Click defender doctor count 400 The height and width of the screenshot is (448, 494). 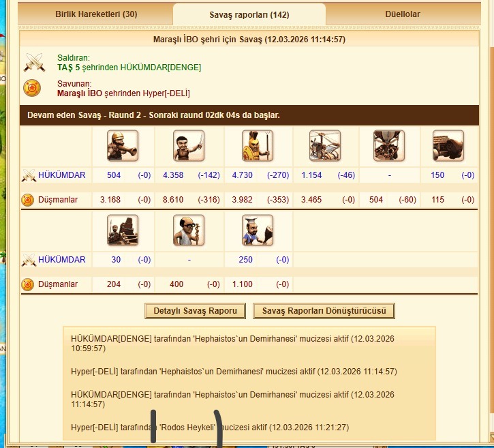176,284
